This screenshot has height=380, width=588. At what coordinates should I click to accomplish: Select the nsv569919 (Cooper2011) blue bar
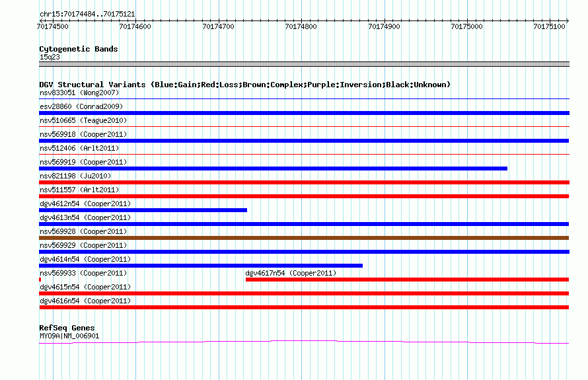(x=273, y=169)
